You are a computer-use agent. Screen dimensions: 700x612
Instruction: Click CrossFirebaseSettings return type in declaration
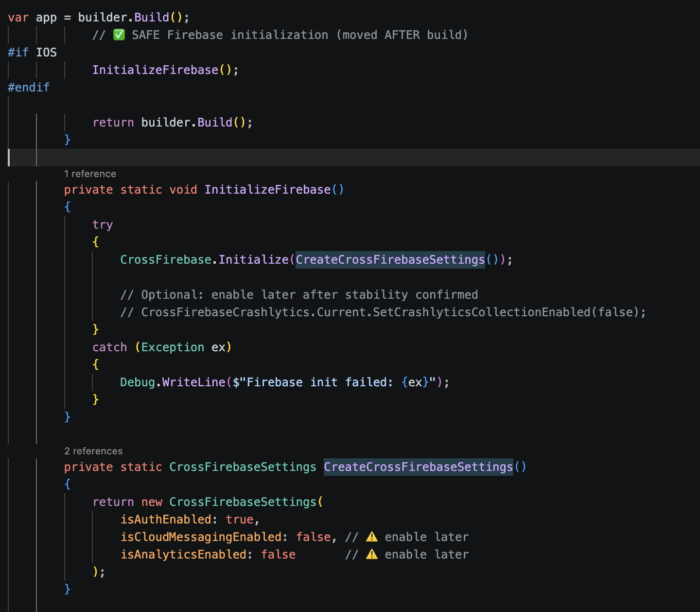click(243, 467)
